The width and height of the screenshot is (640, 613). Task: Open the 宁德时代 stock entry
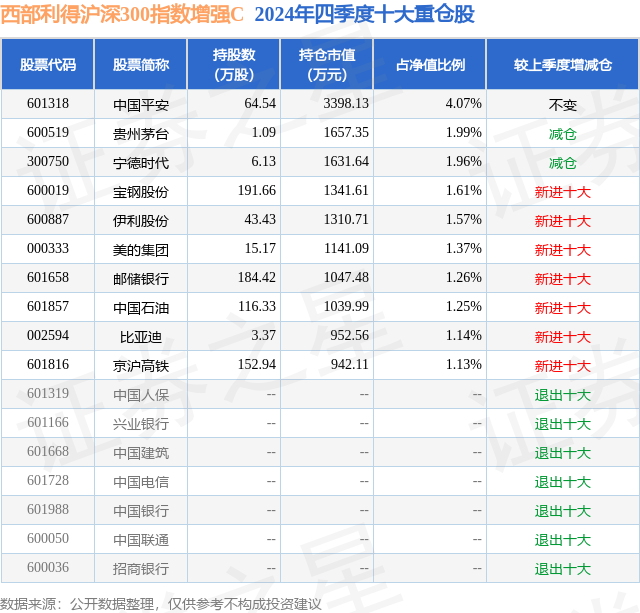[x=141, y=162]
